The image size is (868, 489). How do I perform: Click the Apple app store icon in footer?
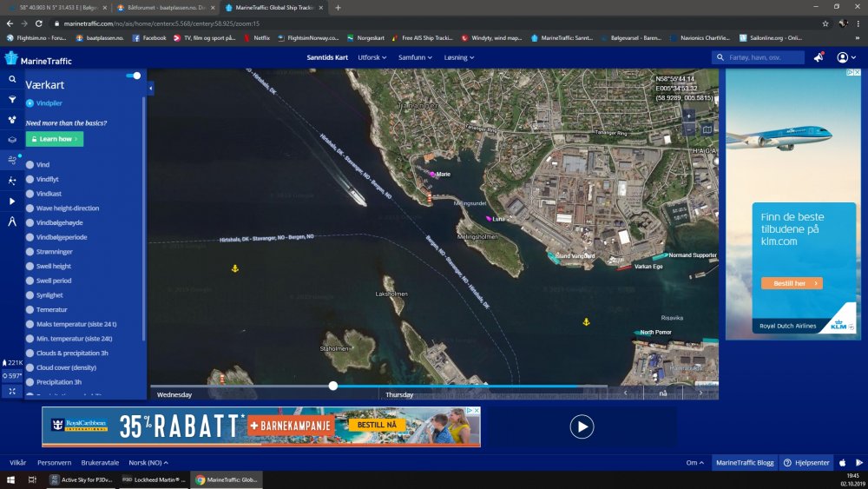coord(843,462)
